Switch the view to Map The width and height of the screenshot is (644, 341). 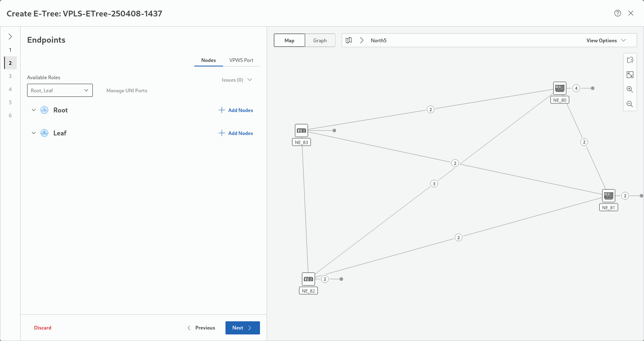(290, 40)
